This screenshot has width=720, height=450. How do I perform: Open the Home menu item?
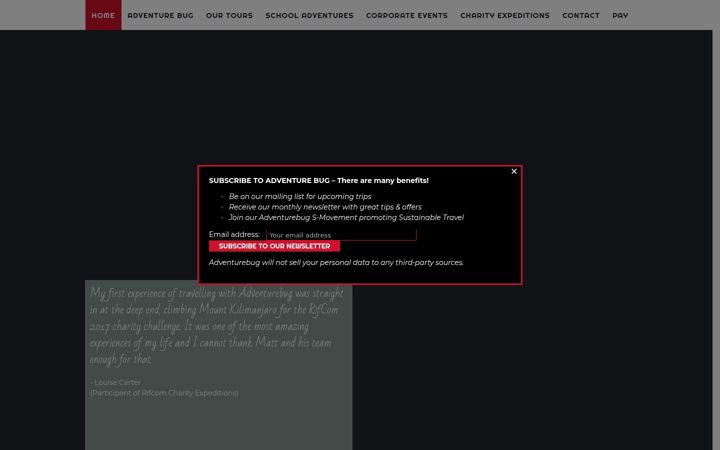point(103,15)
